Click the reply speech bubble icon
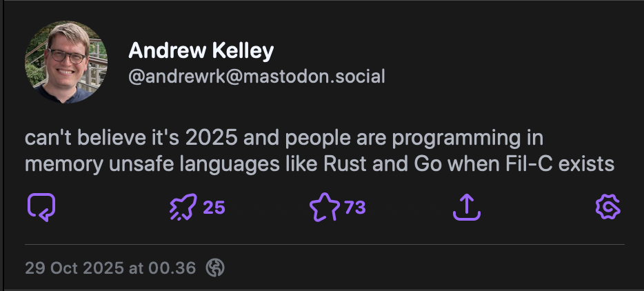 click(41, 207)
